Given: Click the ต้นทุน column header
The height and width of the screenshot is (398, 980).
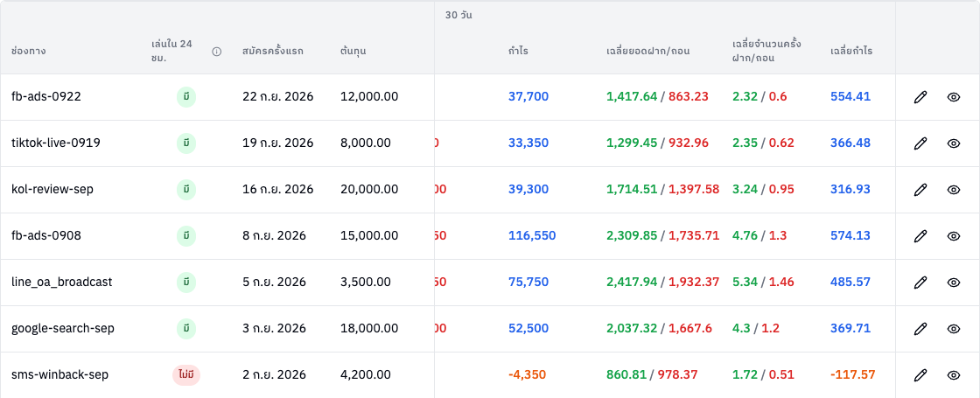Looking at the screenshot, I should click(353, 52).
